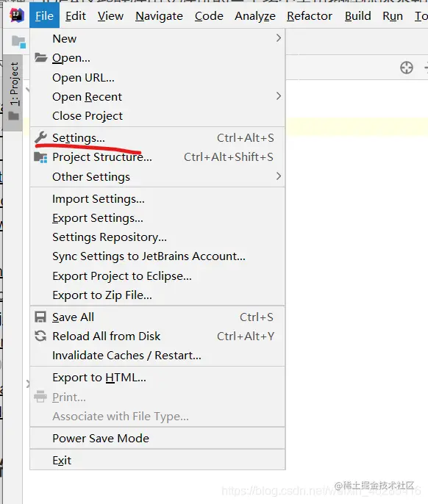Click the Open folder icon
This screenshot has width=428, height=504.
point(41,57)
